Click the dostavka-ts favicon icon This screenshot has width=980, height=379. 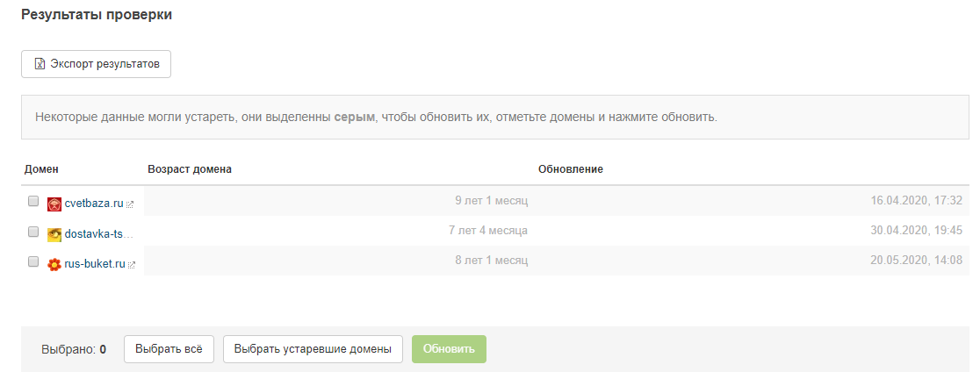click(54, 234)
